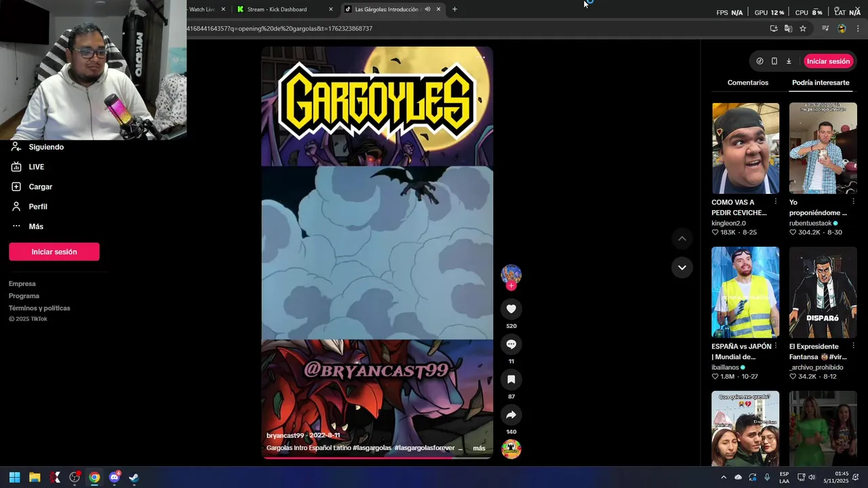This screenshot has width=868, height=488.
Task: Open Chrome from the taskbar
Action: [x=94, y=477]
